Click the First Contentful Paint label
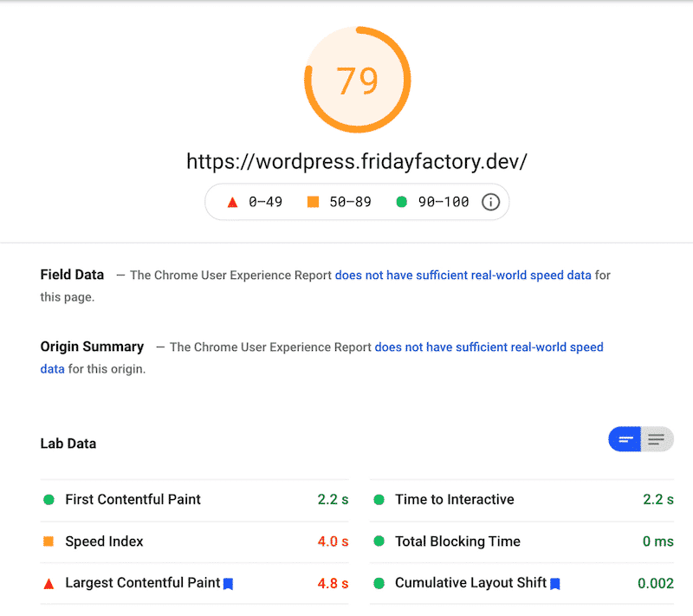 click(133, 500)
